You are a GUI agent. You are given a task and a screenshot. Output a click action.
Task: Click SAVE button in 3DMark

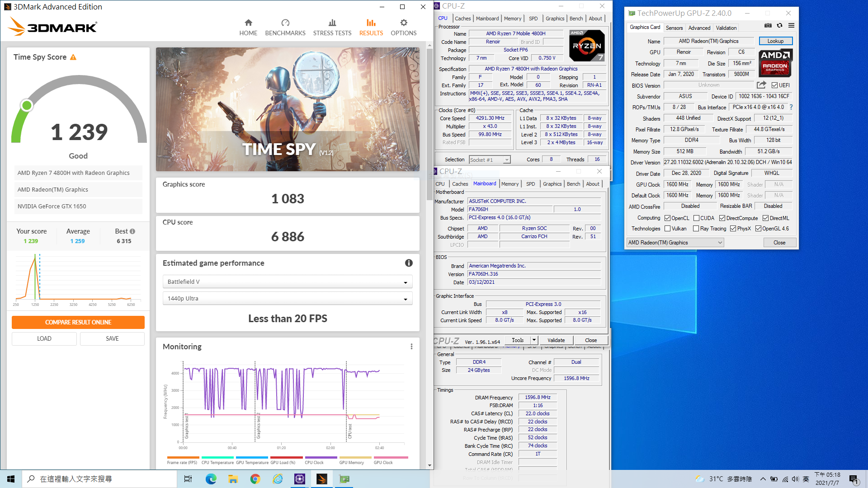point(112,338)
